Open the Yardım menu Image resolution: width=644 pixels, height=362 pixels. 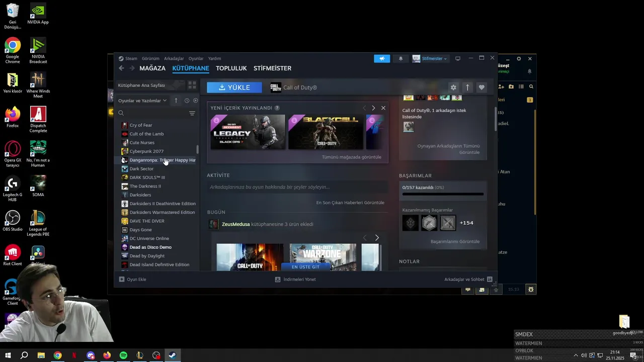[x=215, y=58]
